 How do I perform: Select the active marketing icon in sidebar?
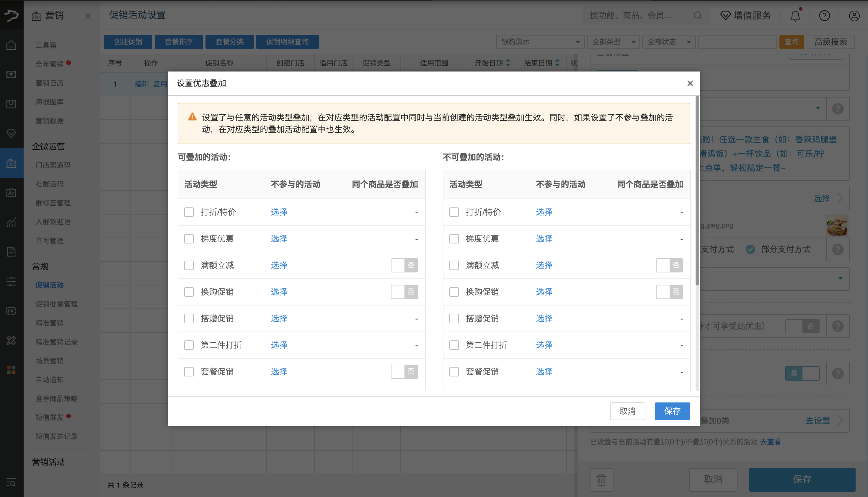click(11, 163)
